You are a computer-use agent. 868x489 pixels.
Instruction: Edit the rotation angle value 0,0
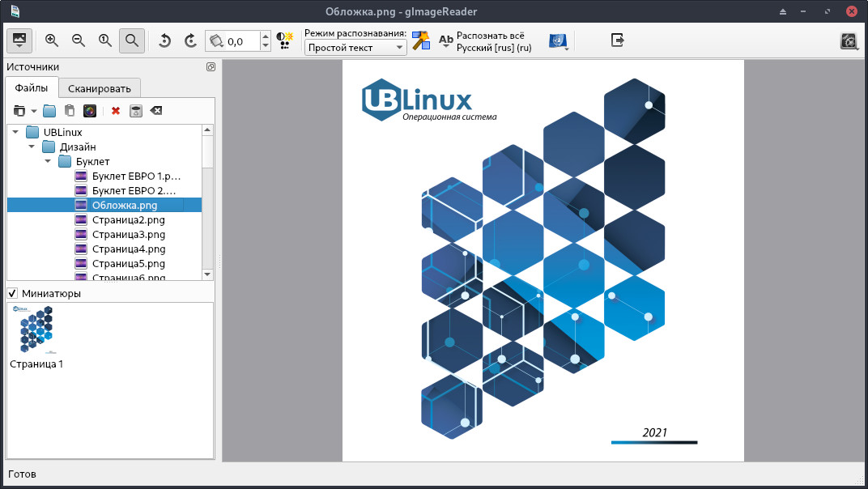242,41
